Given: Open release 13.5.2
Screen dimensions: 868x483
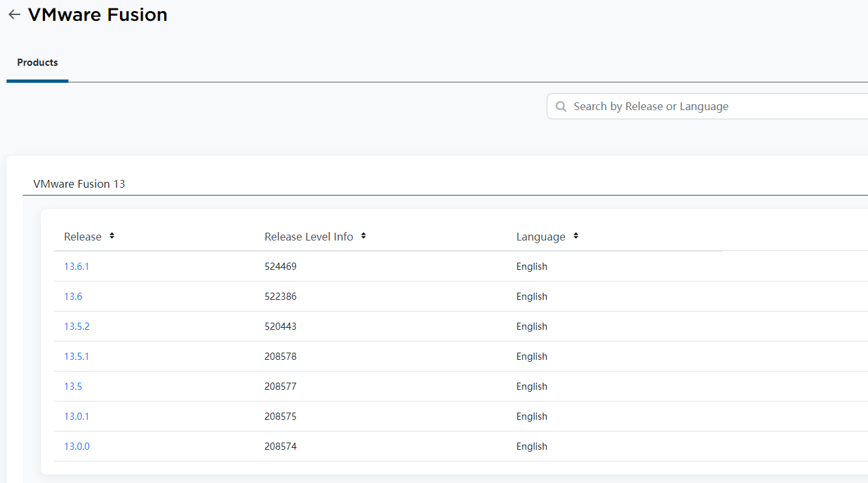Looking at the screenshot, I should click(77, 327).
